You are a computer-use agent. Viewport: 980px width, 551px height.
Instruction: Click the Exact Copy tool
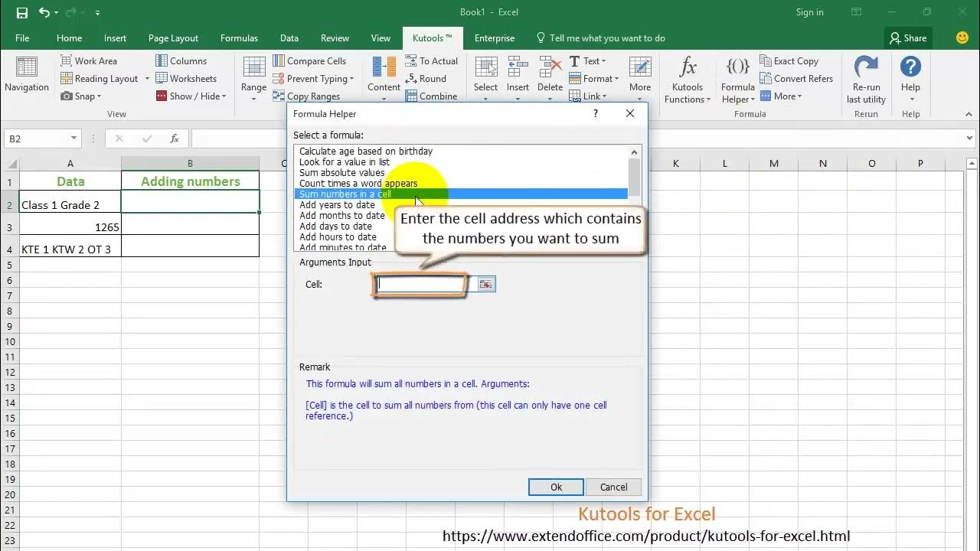789,60
